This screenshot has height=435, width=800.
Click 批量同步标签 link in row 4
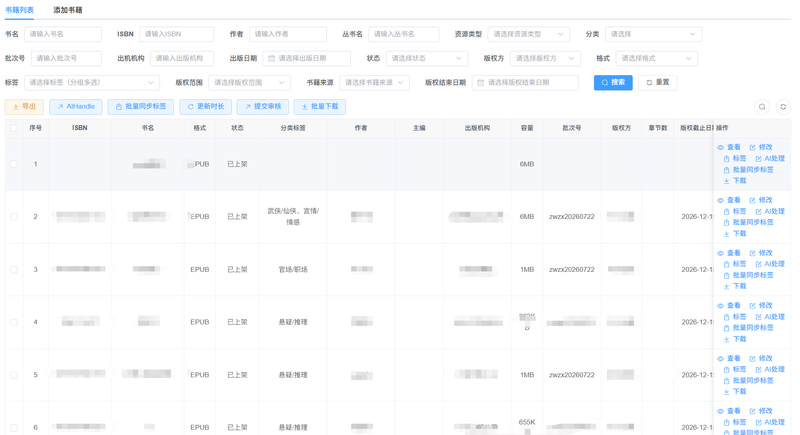tap(748, 328)
